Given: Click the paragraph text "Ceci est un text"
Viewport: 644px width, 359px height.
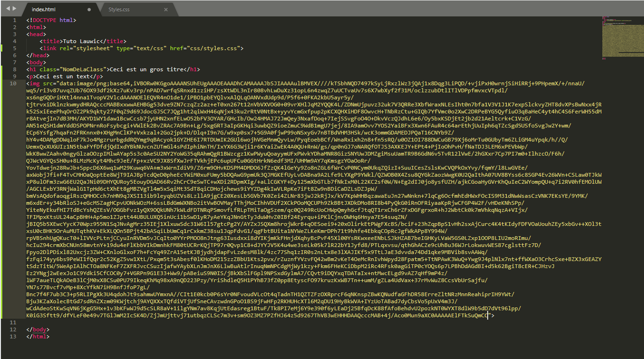Looking at the screenshot, I should (x=63, y=76).
